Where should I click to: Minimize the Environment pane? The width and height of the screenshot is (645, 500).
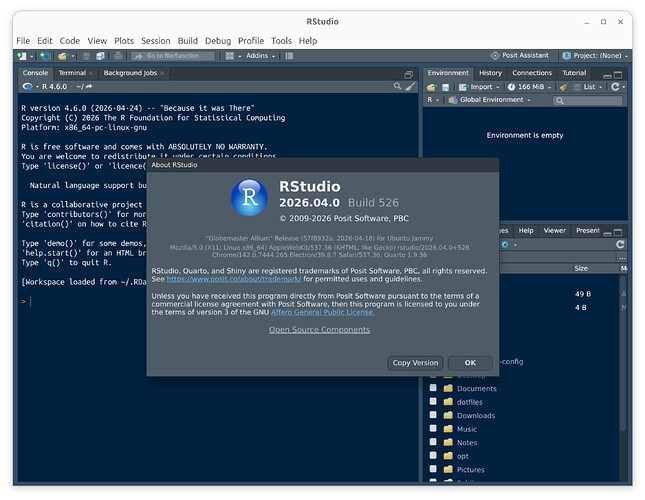pos(607,76)
